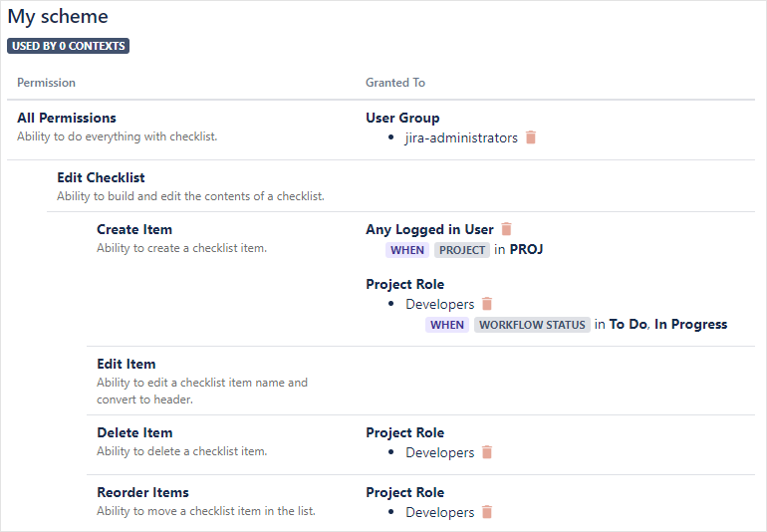Viewport: 767px width, 532px height.
Task: Open the Edit Checklist permission group
Action: (101, 177)
